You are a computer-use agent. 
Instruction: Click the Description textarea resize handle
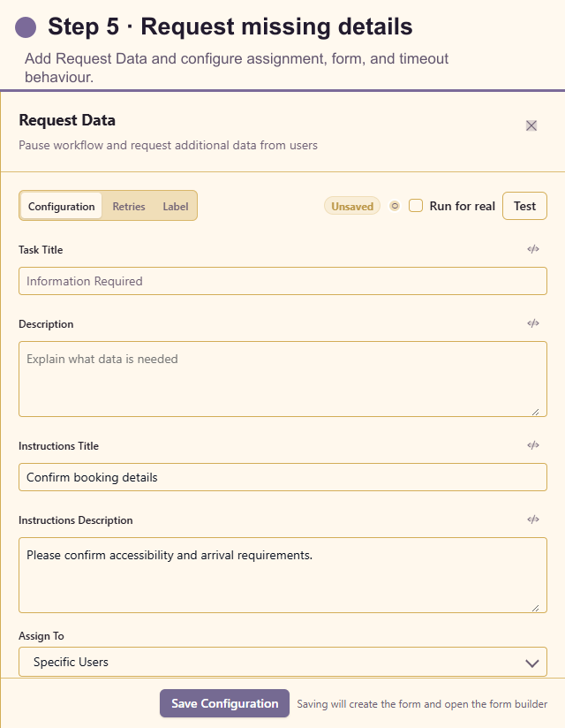(x=536, y=412)
